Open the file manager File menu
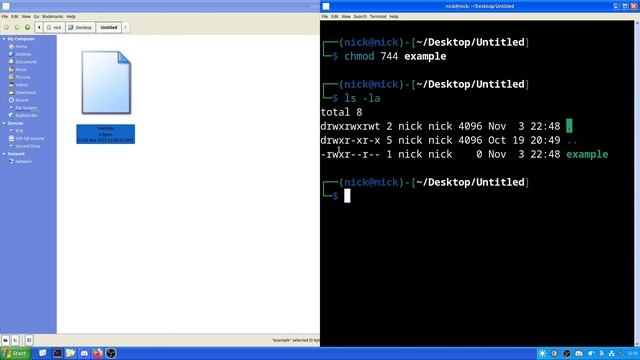 [5, 17]
